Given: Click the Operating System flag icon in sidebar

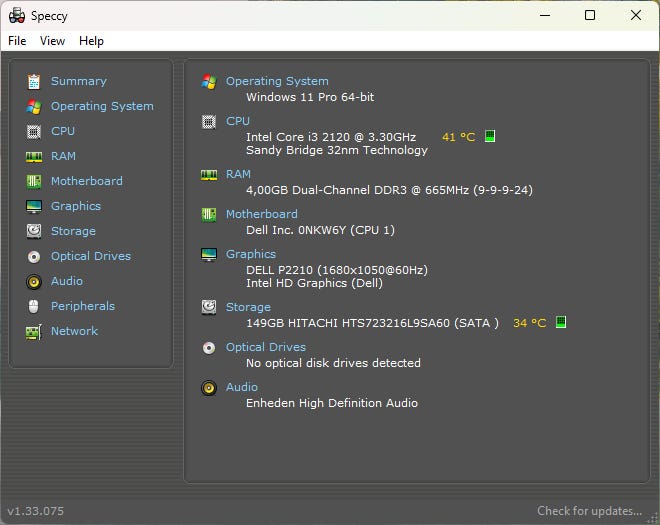Looking at the screenshot, I should tap(34, 107).
